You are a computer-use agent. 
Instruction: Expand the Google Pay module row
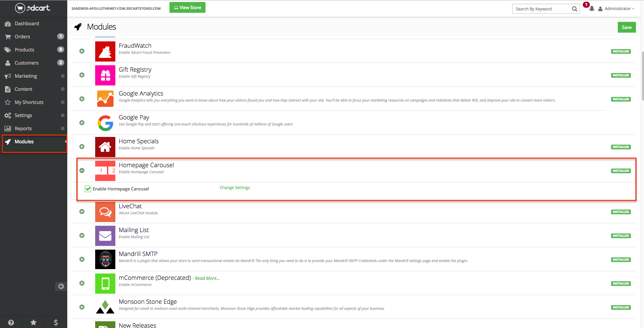[82, 123]
